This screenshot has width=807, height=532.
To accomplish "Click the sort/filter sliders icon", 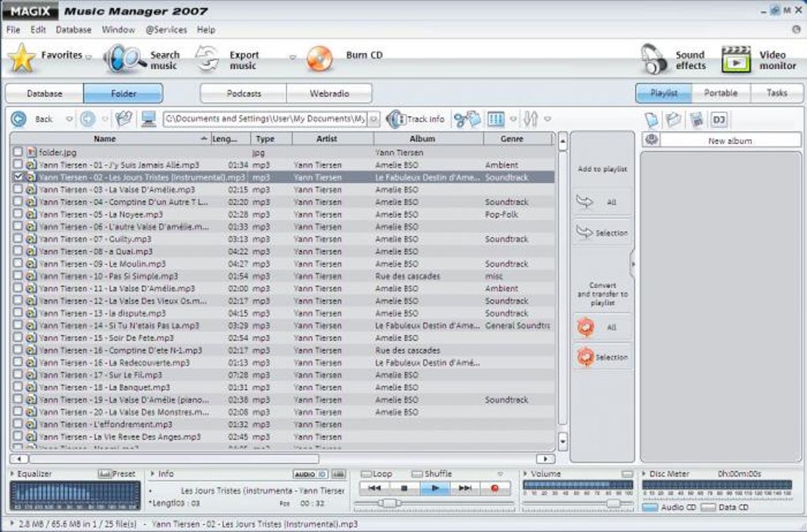I will tap(530, 119).
